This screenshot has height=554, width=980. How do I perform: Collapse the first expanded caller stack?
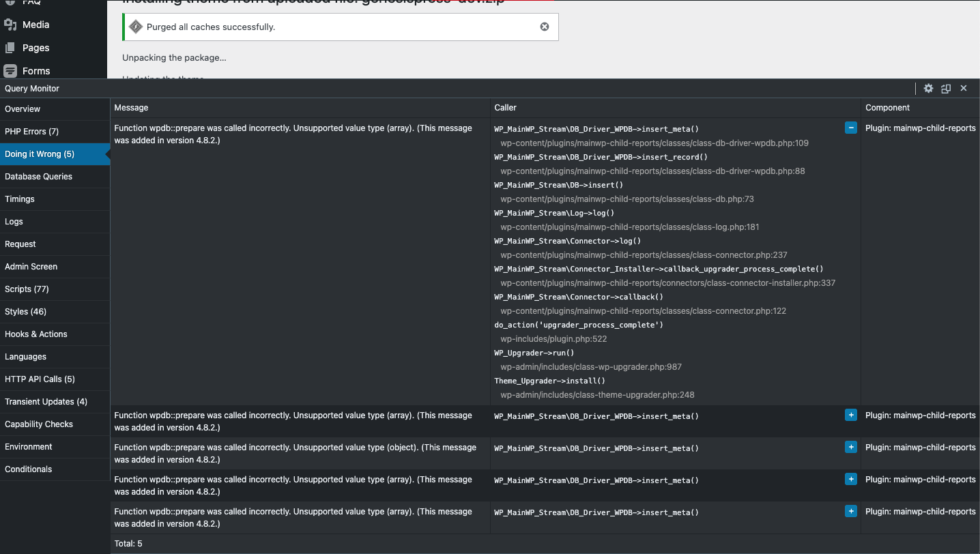(x=850, y=128)
